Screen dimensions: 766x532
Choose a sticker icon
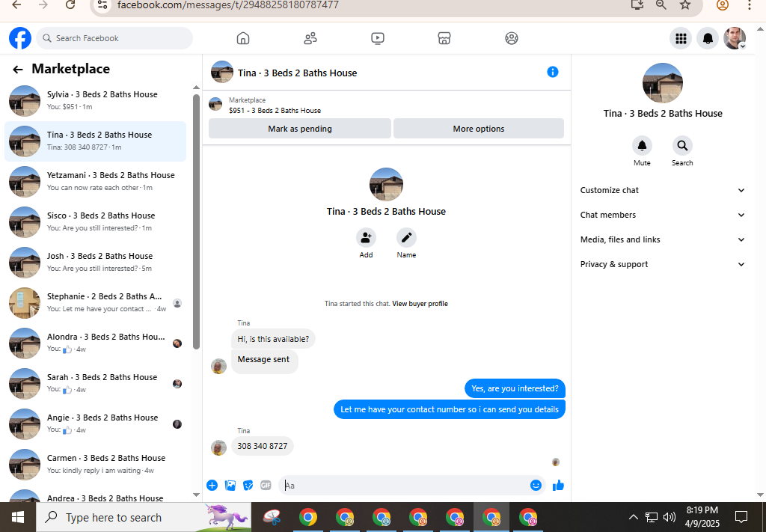click(x=248, y=485)
